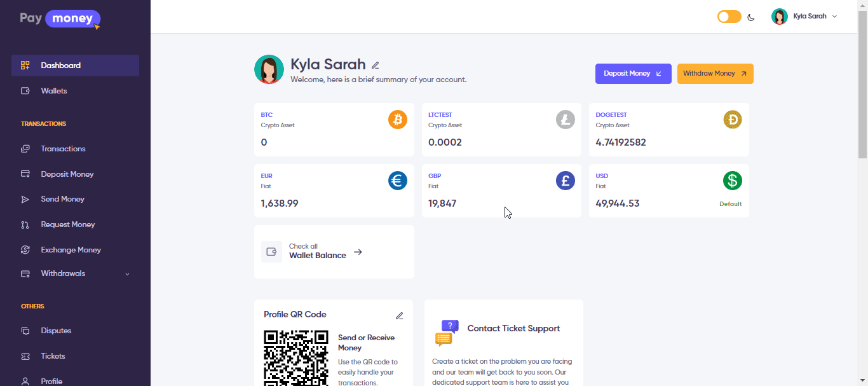Open Check all Wallet Balance arrow

pos(358,252)
